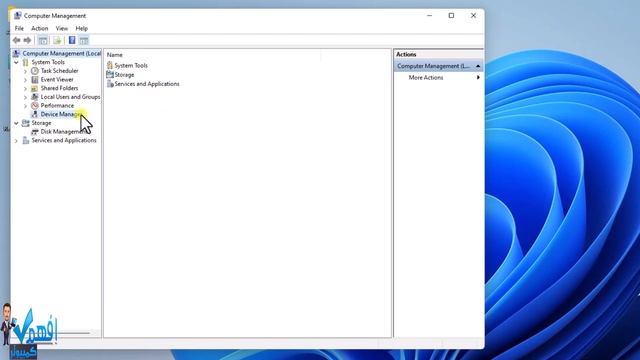Select Performance in the tree
Image resolution: width=640 pixels, height=360 pixels.
57,105
